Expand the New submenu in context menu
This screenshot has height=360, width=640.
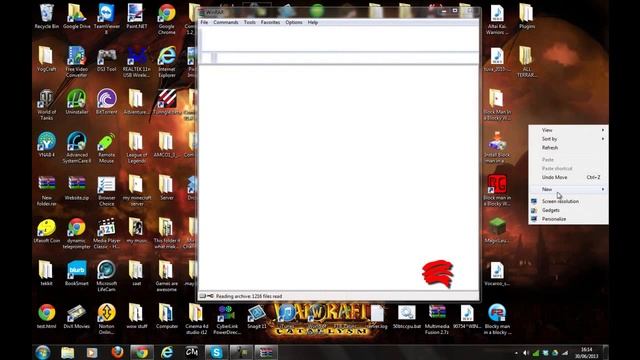(568, 189)
